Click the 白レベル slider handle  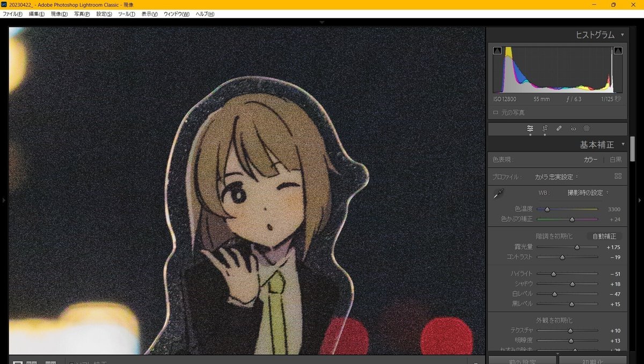(x=554, y=294)
